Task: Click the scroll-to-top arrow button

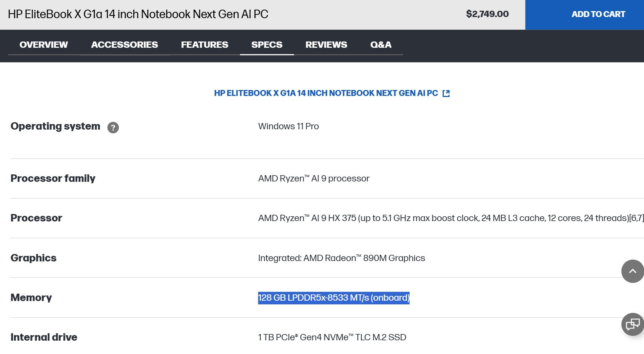Action: coord(633,271)
